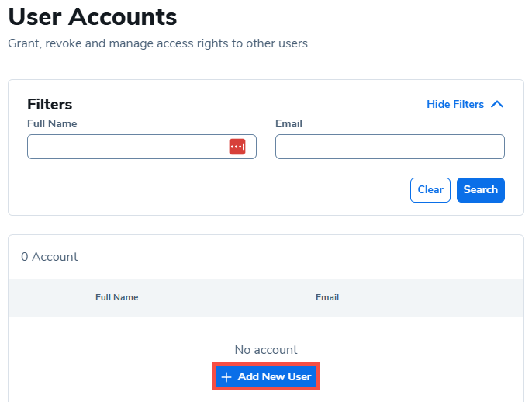Click the 0 Account count text
This screenshot has width=532, height=402.
point(50,257)
